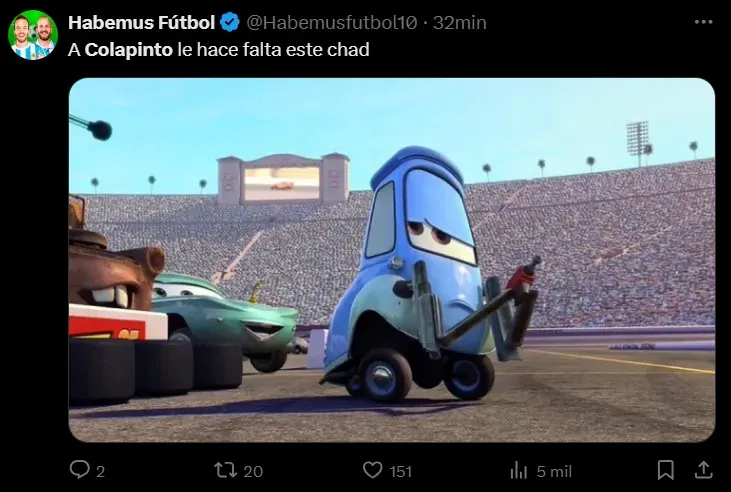Click the tweet text 'le hace falta este chad'
The height and width of the screenshot is (492, 731).
pos(273,49)
